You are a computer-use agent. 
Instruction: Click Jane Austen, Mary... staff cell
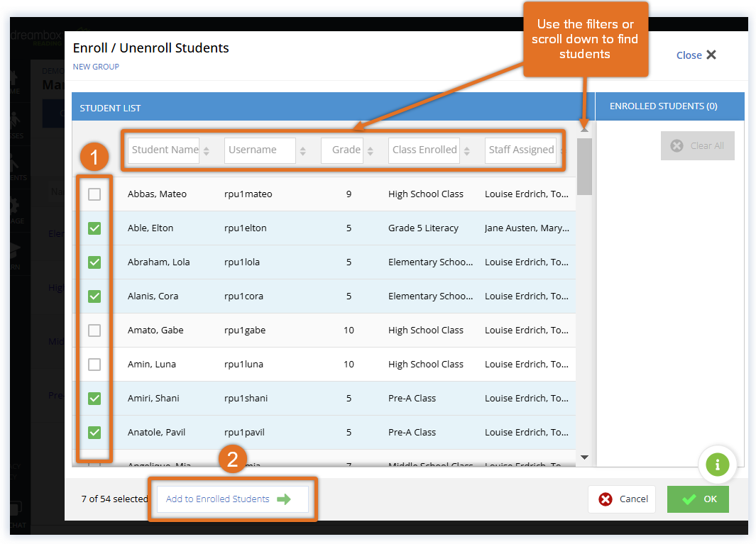pyautogui.click(x=527, y=228)
